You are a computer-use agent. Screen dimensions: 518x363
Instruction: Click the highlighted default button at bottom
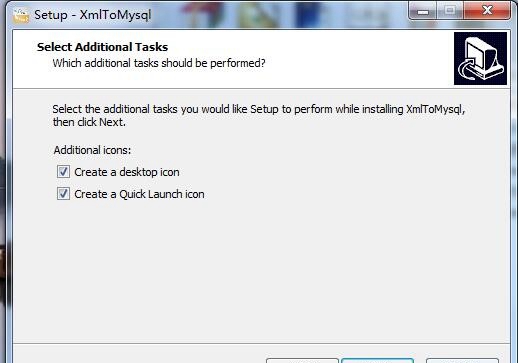(378, 361)
